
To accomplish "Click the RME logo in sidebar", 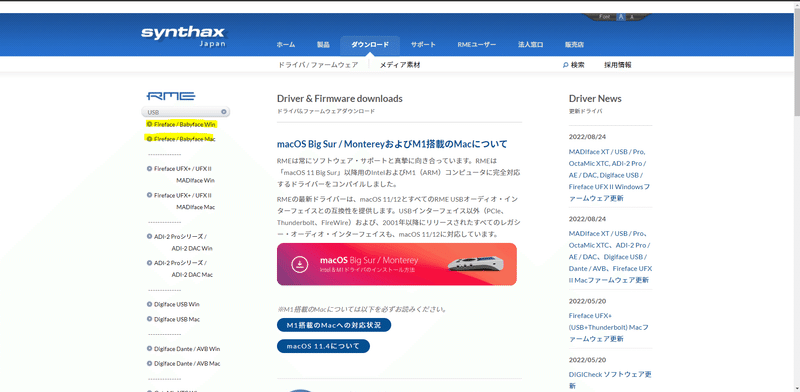I will click(x=171, y=96).
